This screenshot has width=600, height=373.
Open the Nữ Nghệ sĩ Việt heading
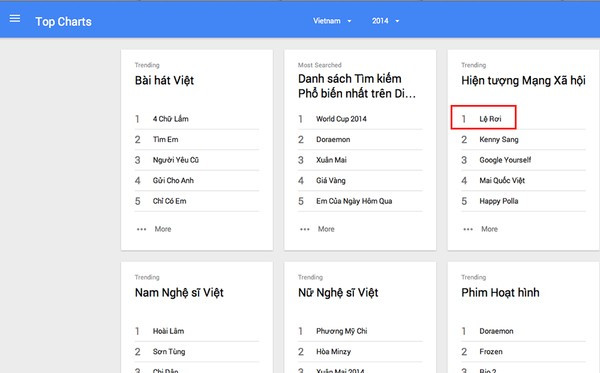coord(338,293)
